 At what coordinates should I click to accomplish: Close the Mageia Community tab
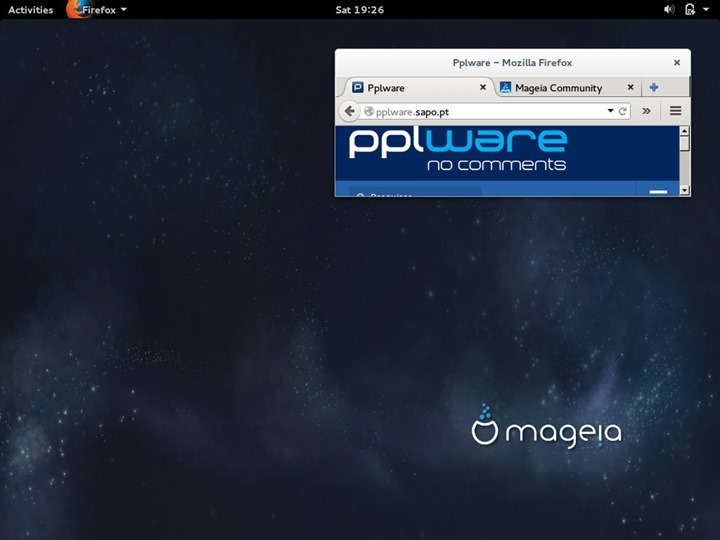630,87
